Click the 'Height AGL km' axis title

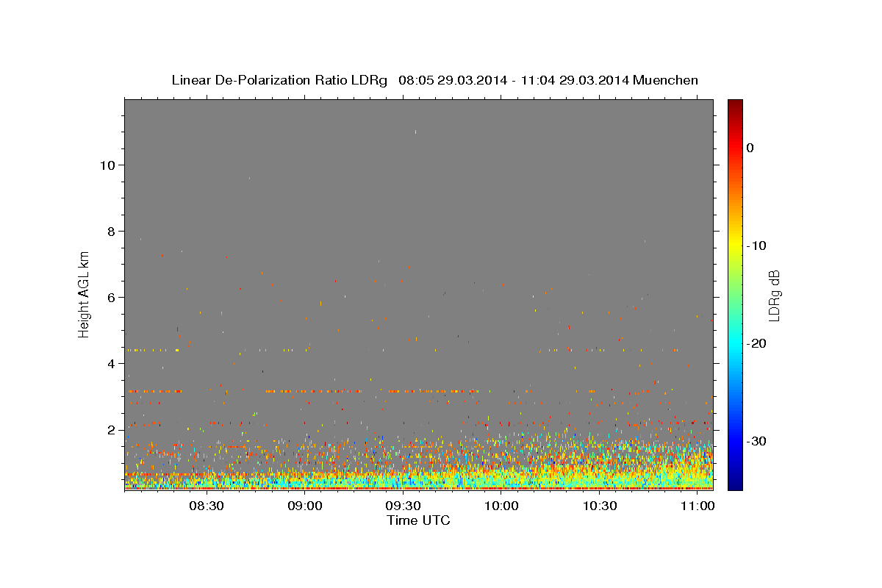85,293
